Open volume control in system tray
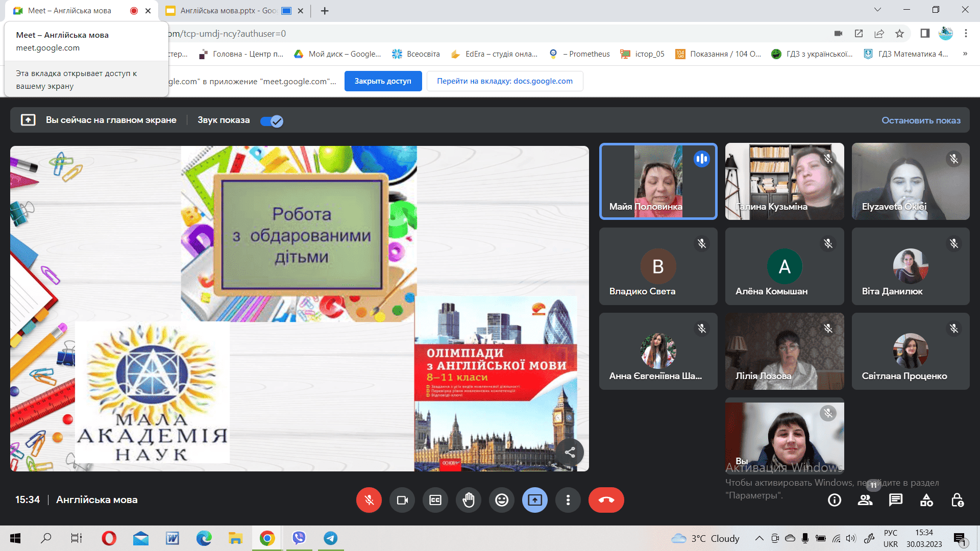 coord(850,538)
